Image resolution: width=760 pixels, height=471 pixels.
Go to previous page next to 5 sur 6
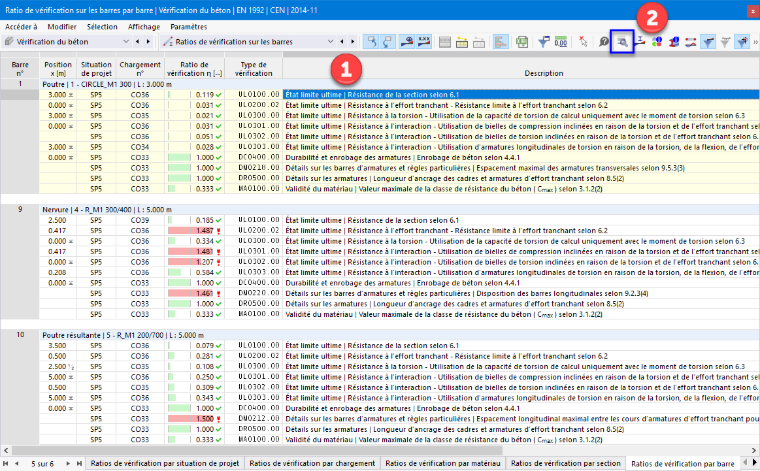17,464
